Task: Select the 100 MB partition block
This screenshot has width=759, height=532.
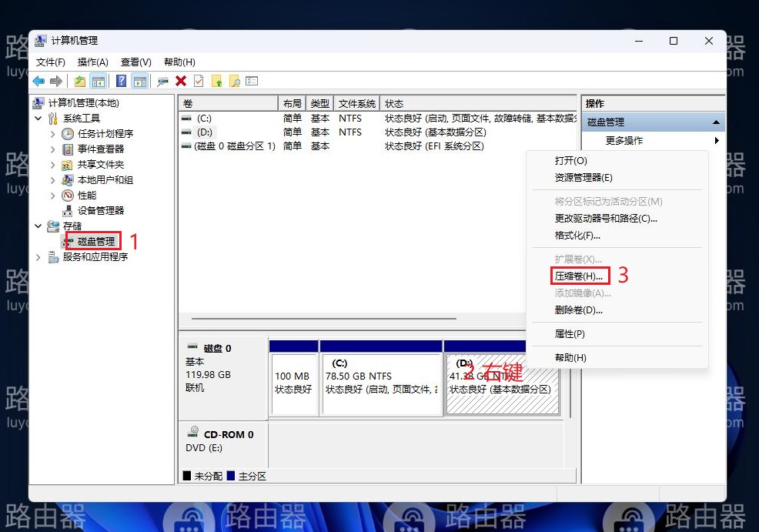Action: click(294, 379)
